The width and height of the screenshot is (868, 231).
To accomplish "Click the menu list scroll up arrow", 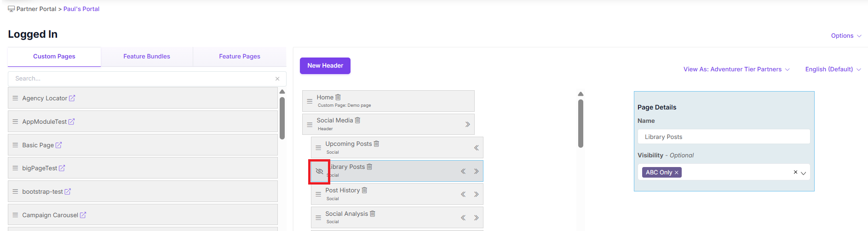I will [581, 94].
